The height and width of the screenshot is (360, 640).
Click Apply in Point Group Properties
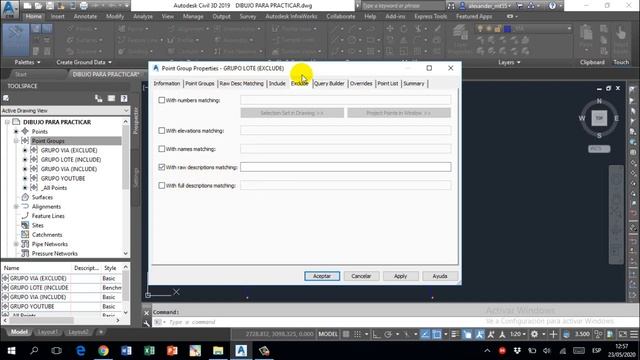pos(400,276)
